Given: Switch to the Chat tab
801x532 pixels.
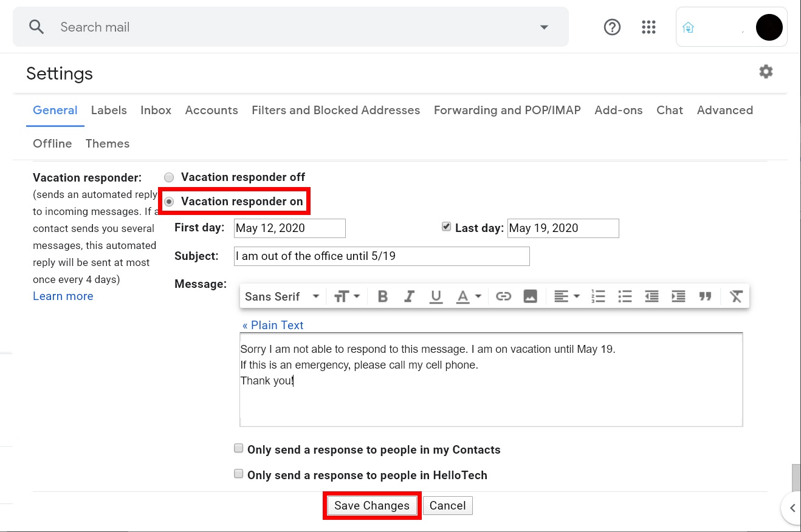Looking at the screenshot, I should pyautogui.click(x=670, y=110).
